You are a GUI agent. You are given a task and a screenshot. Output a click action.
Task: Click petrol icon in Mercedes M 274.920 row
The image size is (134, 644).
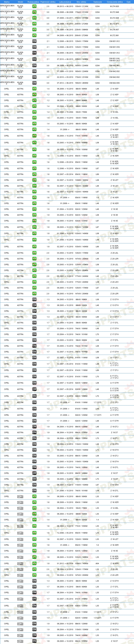click(x=34, y=6)
